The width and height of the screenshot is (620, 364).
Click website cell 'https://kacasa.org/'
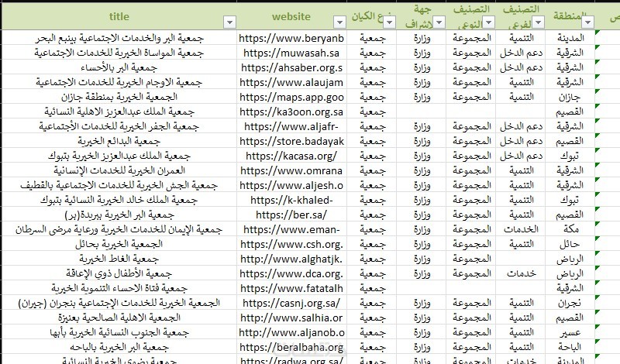tap(291, 156)
